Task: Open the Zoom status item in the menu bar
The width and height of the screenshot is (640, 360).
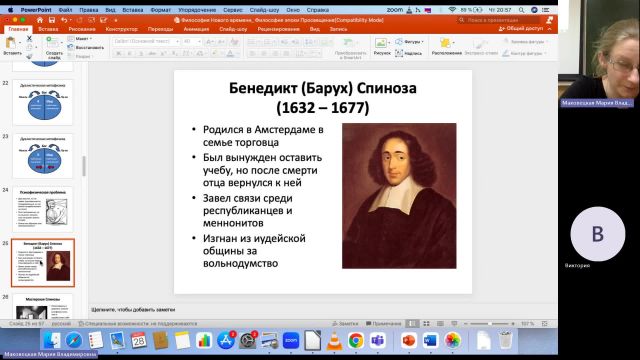Action: (x=395, y=10)
